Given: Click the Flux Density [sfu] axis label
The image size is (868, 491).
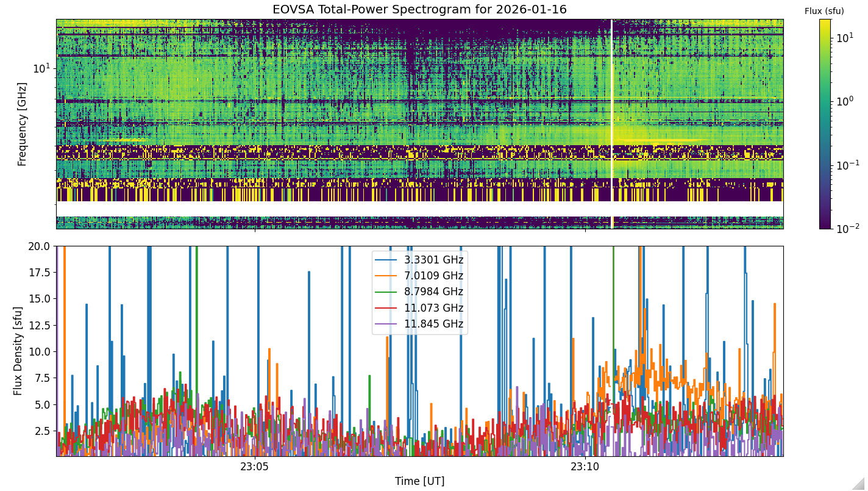Looking at the screenshot, I should point(18,351).
